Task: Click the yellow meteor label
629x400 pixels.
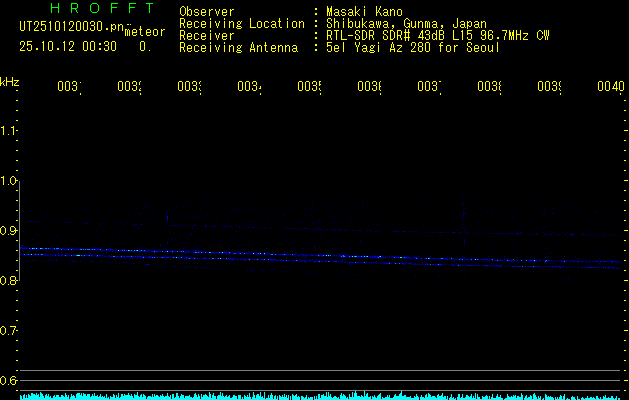Action: (145, 32)
